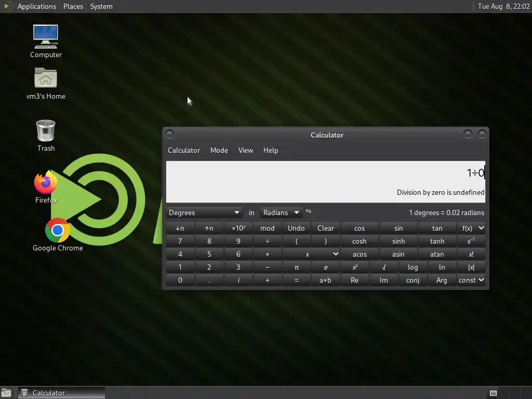
Task: Open the Applications menu in top panel
Action: coord(37,6)
